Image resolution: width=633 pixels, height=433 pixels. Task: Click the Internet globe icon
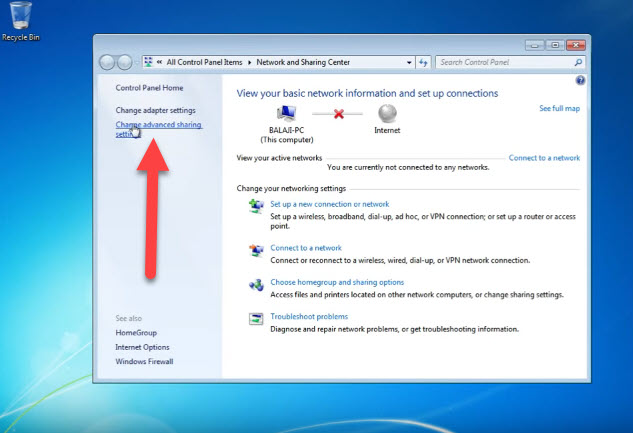[x=387, y=113]
